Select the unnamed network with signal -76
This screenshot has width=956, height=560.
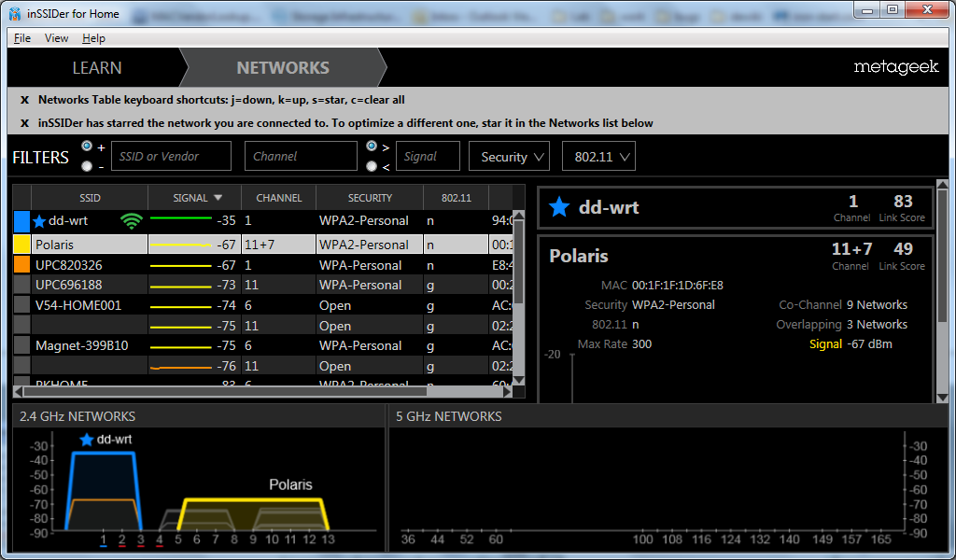click(262, 366)
